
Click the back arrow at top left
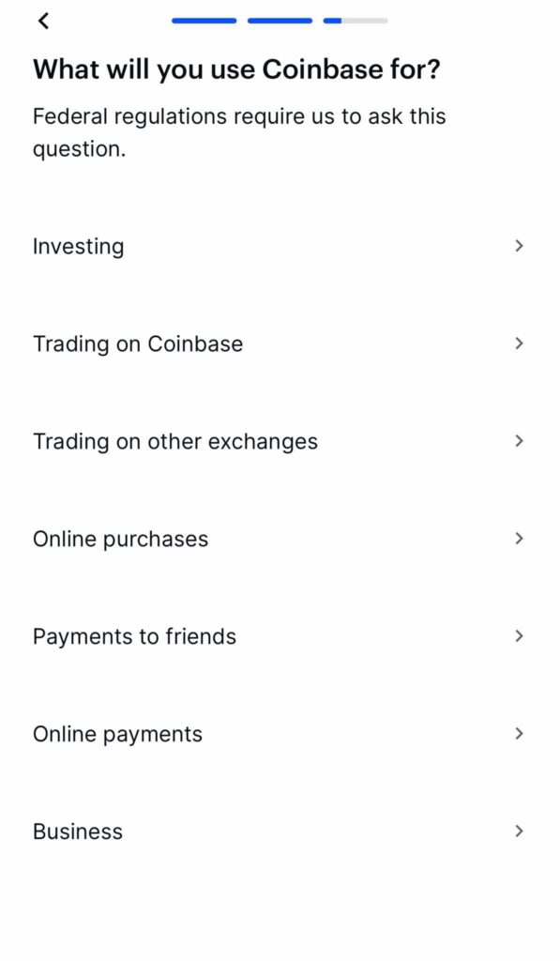pyautogui.click(x=43, y=20)
